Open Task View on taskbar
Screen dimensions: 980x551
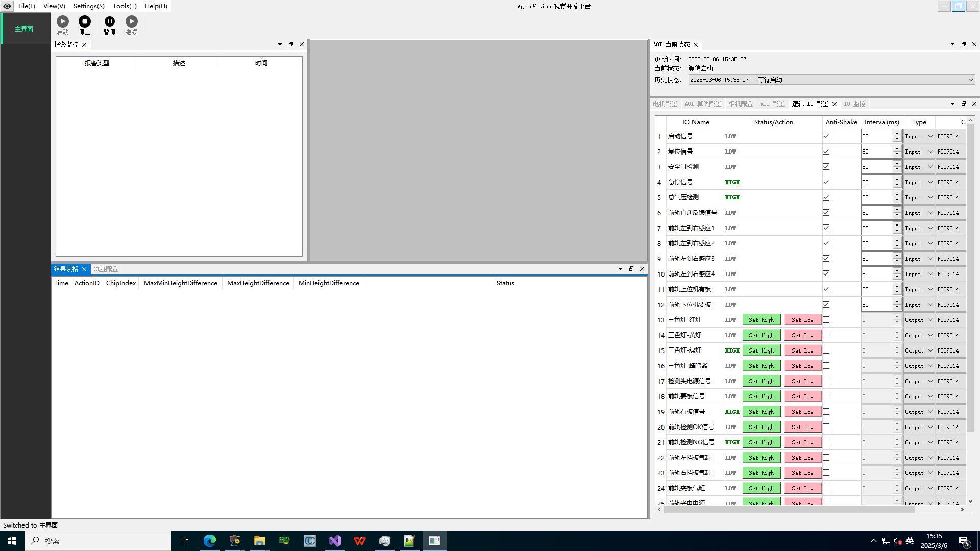coord(184,541)
